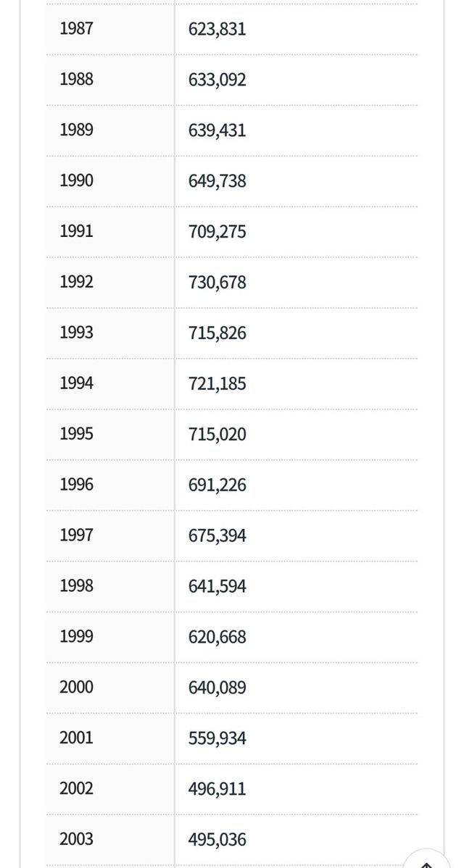The height and width of the screenshot is (868, 464).
Task: Click the value 495,036 for 2003
Action: pos(217,840)
